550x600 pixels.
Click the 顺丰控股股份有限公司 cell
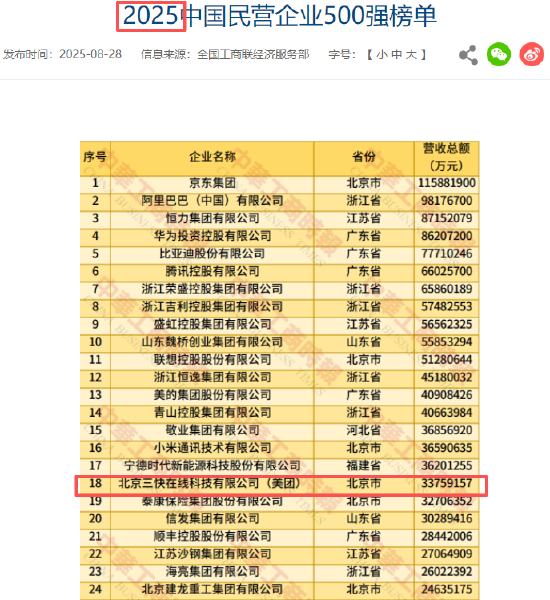point(212,536)
